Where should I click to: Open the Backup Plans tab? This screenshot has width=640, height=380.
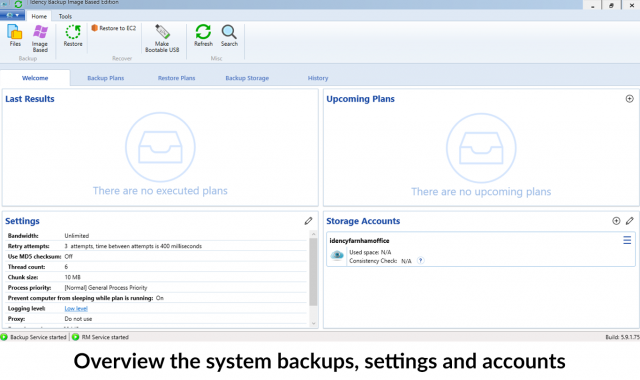(106, 78)
